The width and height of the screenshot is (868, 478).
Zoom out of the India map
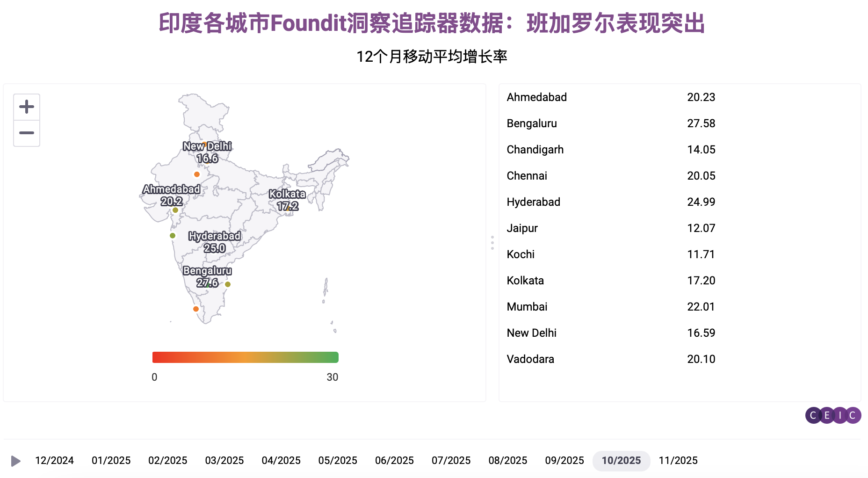[27, 133]
